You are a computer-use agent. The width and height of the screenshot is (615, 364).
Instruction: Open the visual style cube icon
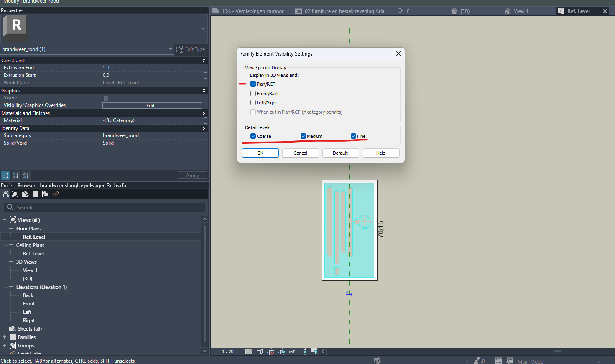tap(260, 351)
